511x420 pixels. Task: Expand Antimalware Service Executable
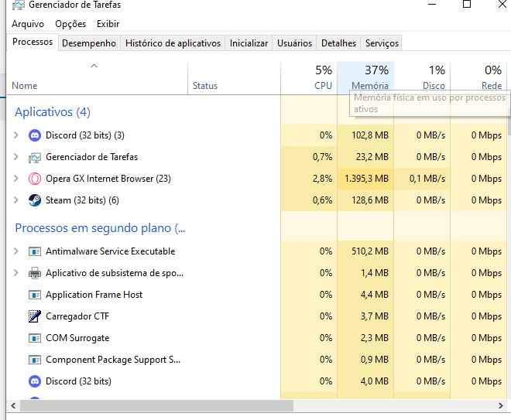(x=15, y=251)
